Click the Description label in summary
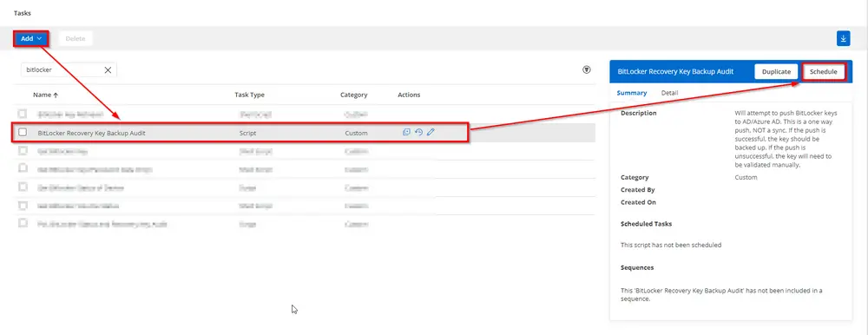This screenshot has width=868, height=335. click(639, 113)
